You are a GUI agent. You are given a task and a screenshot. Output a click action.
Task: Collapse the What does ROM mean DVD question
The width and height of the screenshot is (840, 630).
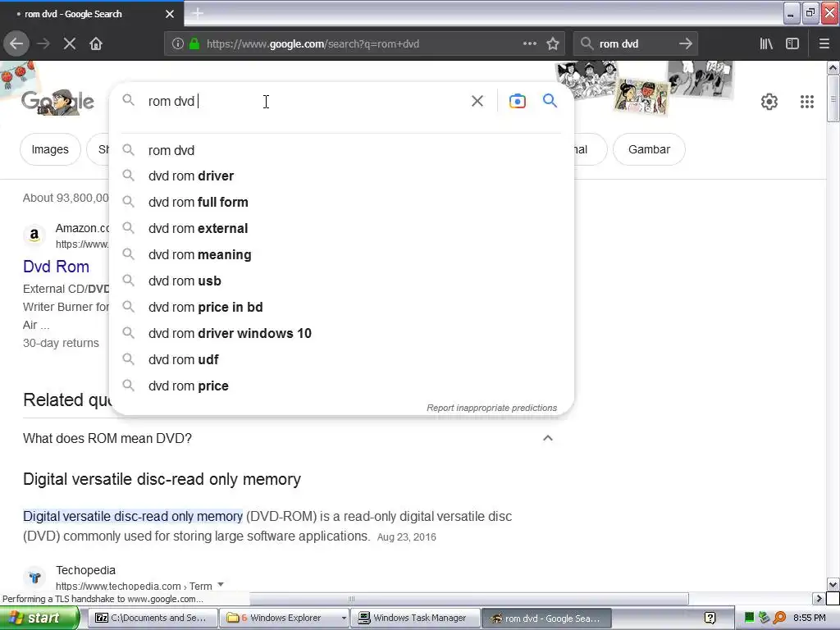tap(547, 438)
